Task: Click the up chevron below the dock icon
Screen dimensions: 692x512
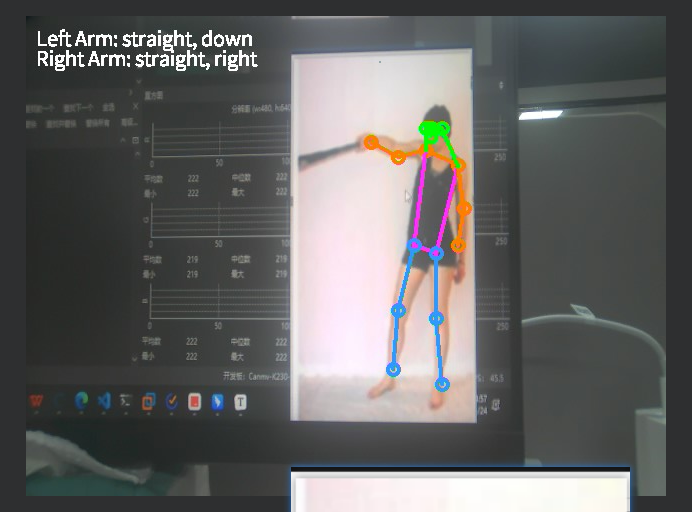Action: [137, 154]
